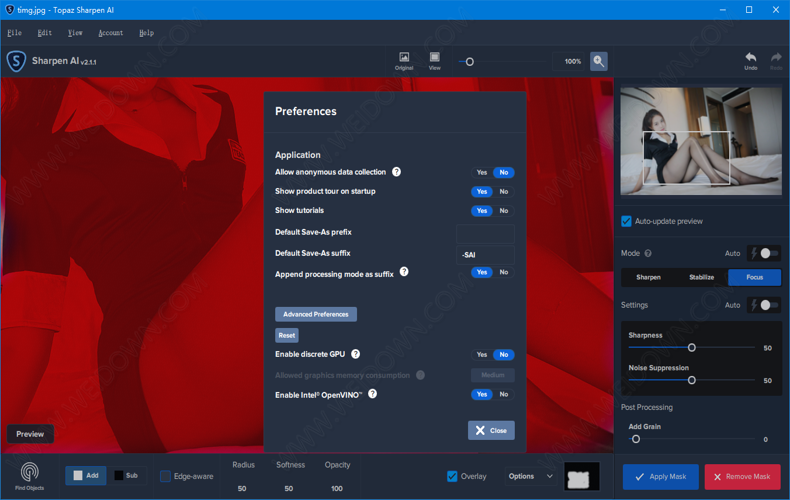Open help for anonymous data collection
The image size is (790, 500).
pos(396,172)
